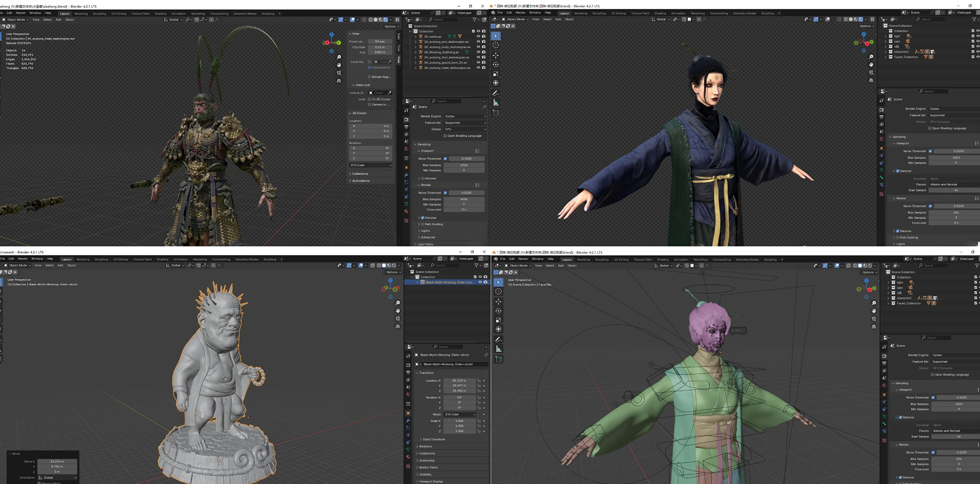Select the Move tool in the top-right Blender window
Image resolution: width=980 pixels, height=484 pixels.
[496, 55]
